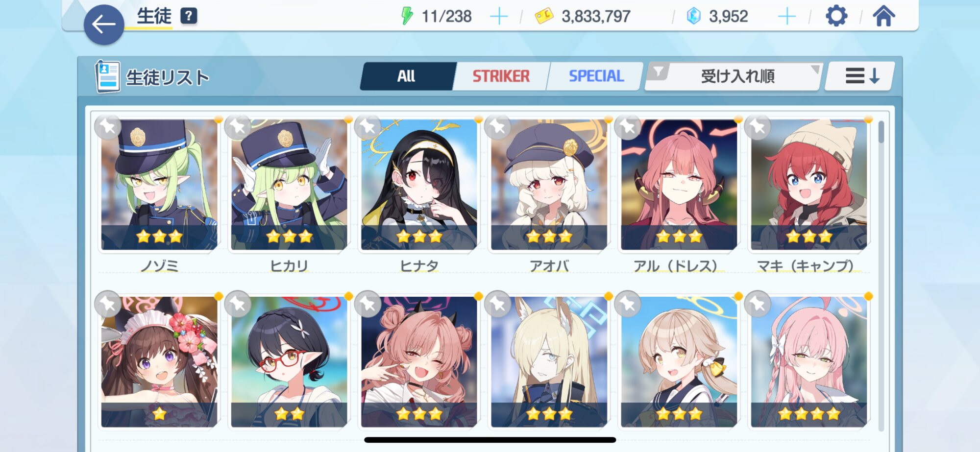Select the All tab
Screen dimensions: 980x452
click(406, 76)
